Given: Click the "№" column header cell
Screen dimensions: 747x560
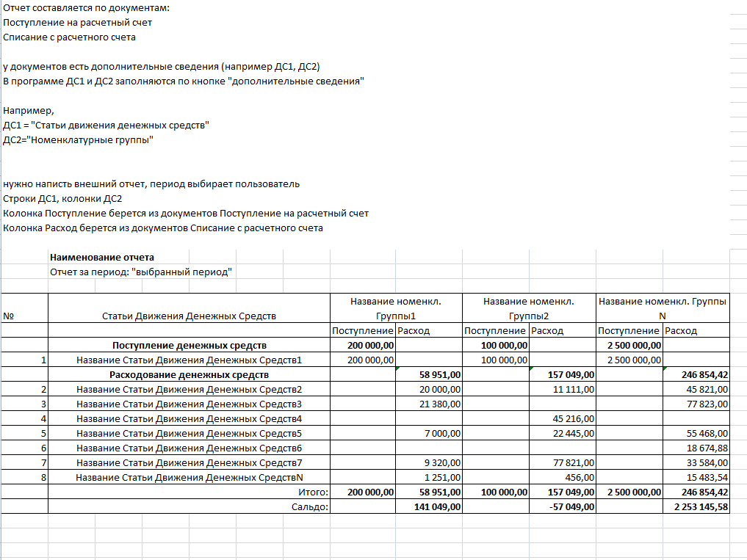Looking at the screenshot, I should (10, 316).
